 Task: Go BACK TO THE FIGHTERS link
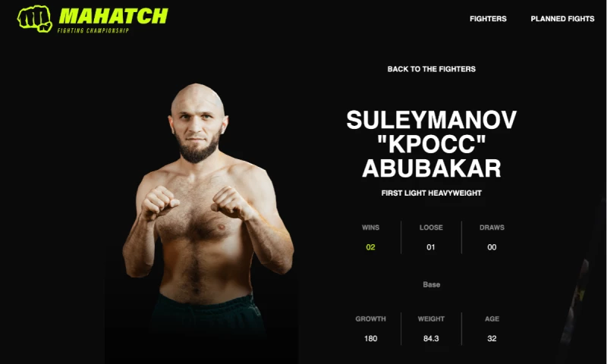pos(431,69)
